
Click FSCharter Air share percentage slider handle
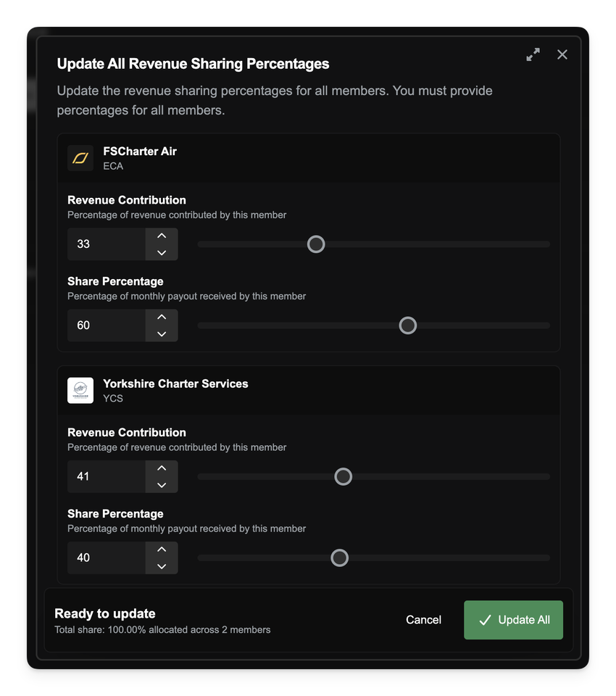408,326
